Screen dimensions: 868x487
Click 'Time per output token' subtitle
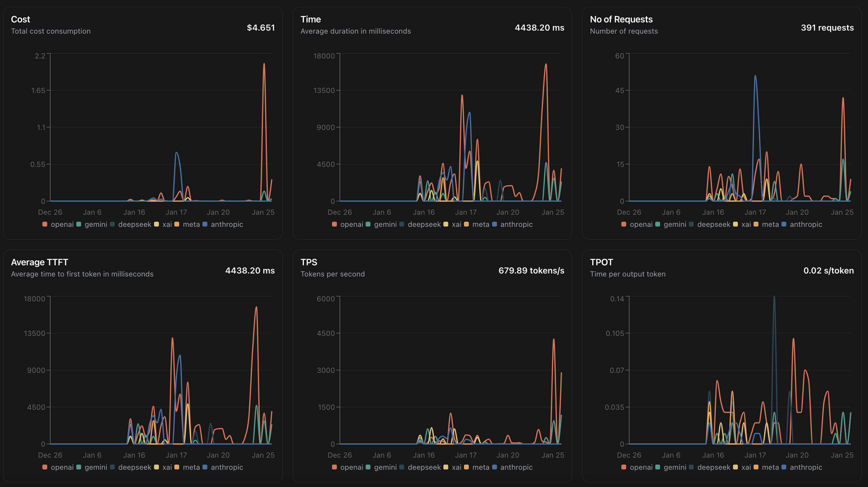coord(628,274)
